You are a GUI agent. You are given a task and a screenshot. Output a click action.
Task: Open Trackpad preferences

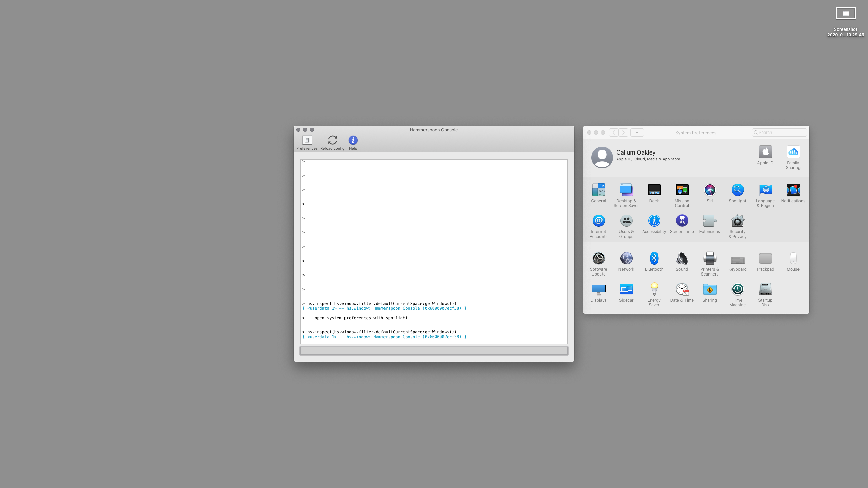tap(765, 262)
